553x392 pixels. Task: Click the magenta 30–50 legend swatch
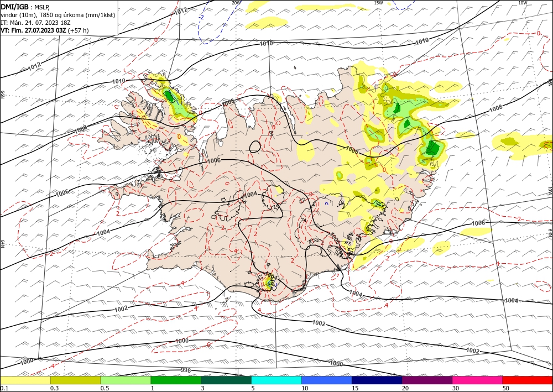[477, 380]
